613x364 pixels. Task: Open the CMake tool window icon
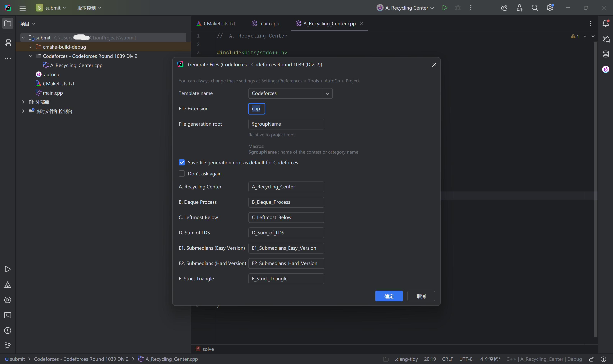8,285
